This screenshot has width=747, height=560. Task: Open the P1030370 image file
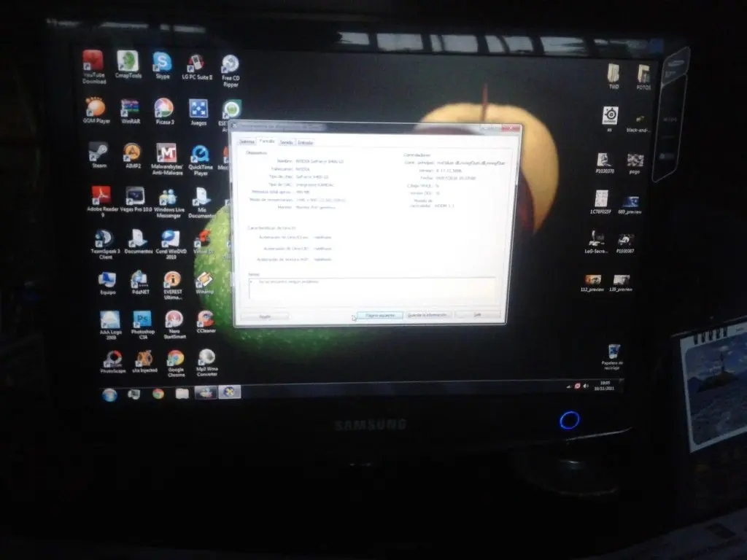point(605,163)
